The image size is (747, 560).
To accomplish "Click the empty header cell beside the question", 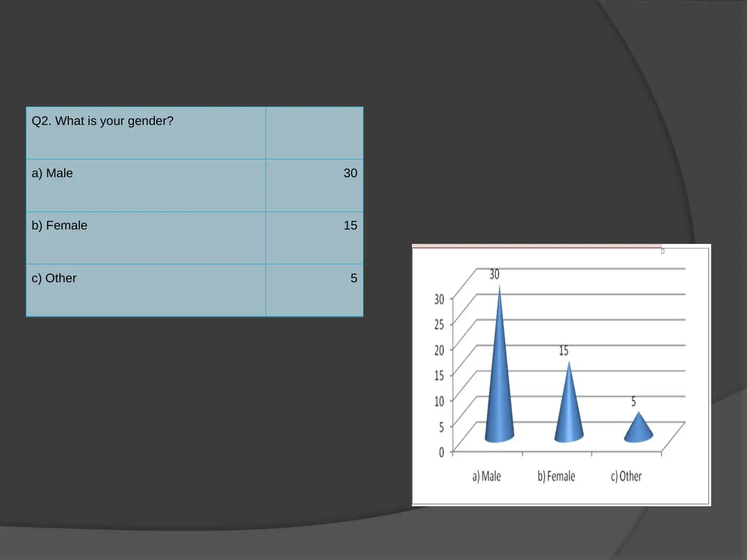I will [314, 133].
